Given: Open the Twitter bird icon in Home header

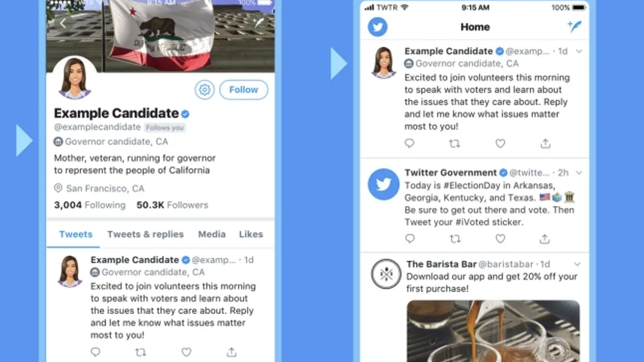Looking at the screenshot, I should click(x=378, y=27).
